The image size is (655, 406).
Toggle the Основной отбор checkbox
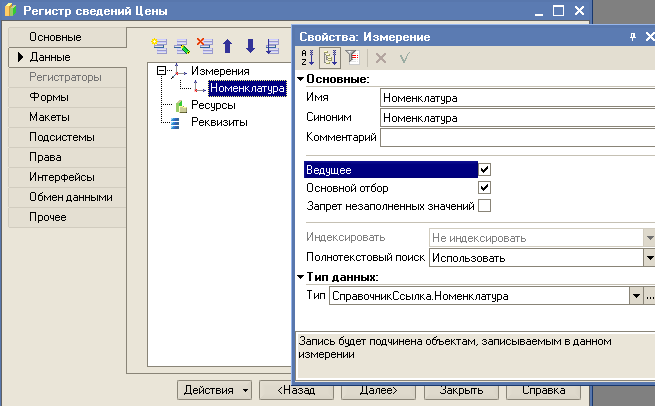point(485,188)
